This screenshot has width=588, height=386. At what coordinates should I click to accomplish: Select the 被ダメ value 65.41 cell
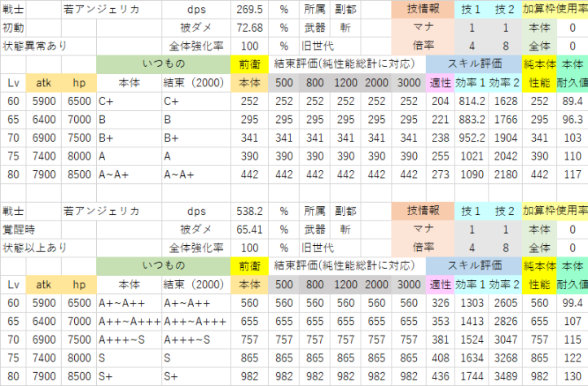point(249,230)
